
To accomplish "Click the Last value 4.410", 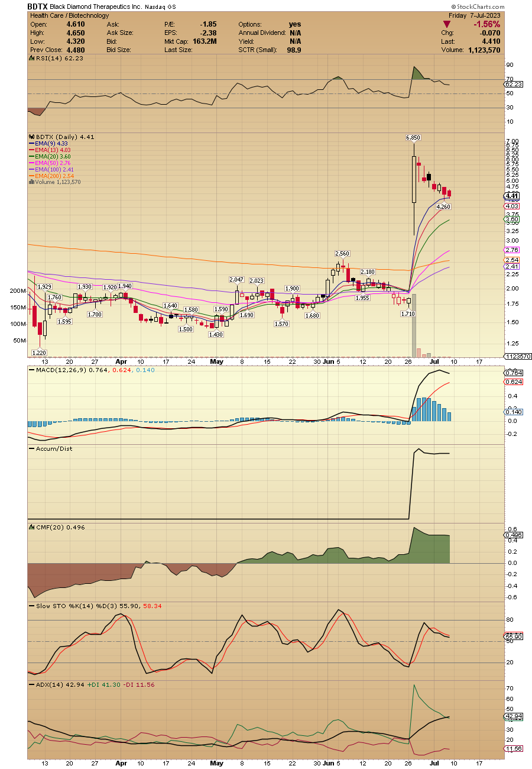I will 492,41.
